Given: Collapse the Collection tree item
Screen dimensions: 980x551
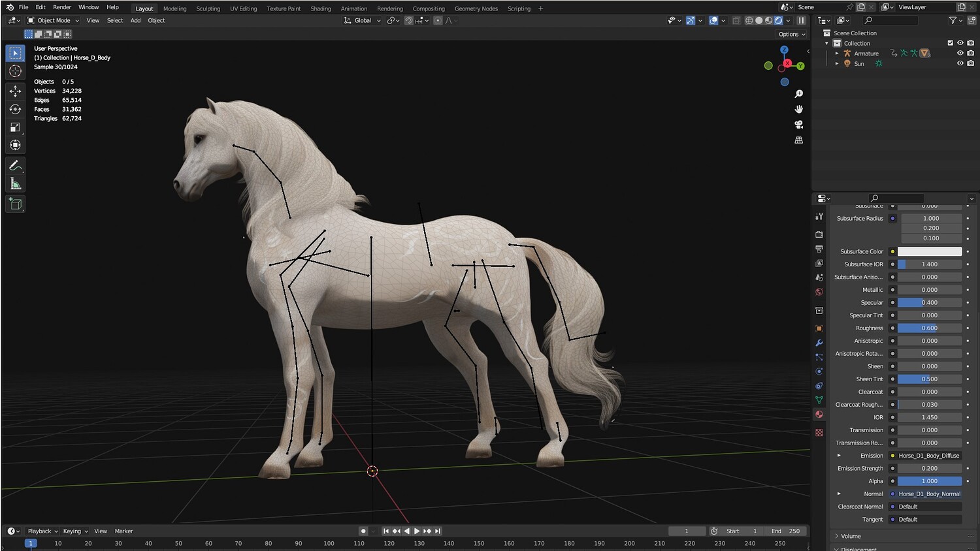Looking at the screenshot, I should tap(827, 43).
